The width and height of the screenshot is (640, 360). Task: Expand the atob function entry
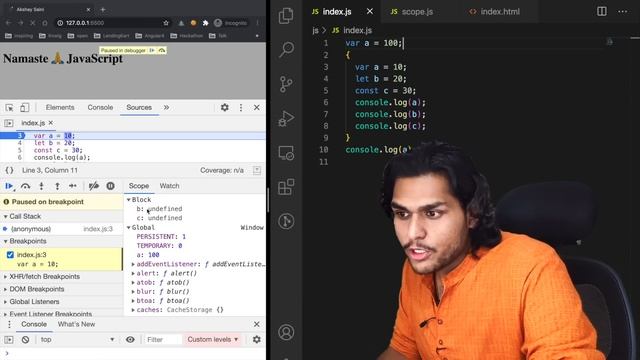133,282
